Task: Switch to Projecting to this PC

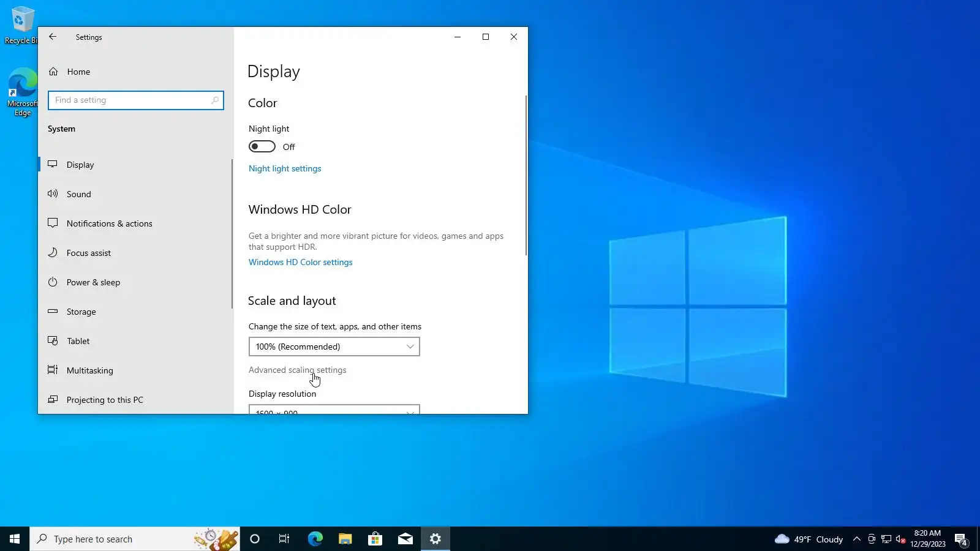Action: coord(105,400)
